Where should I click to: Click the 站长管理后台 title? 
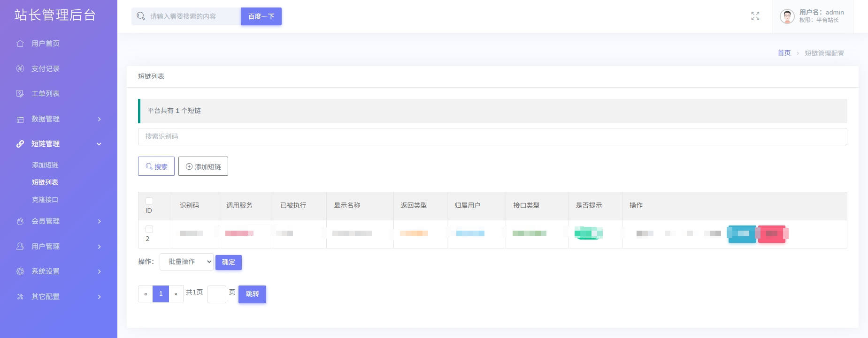coord(55,15)
